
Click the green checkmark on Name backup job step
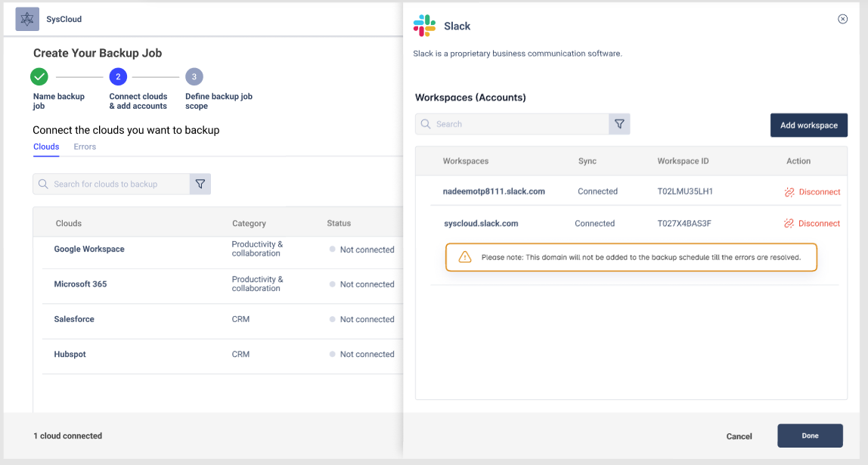click(39, 76)
